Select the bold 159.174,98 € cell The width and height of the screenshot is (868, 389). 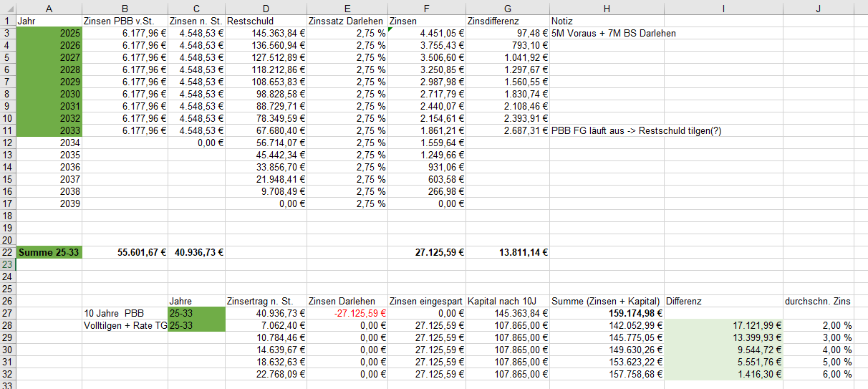pyautogui.click(x=607, y=313)
